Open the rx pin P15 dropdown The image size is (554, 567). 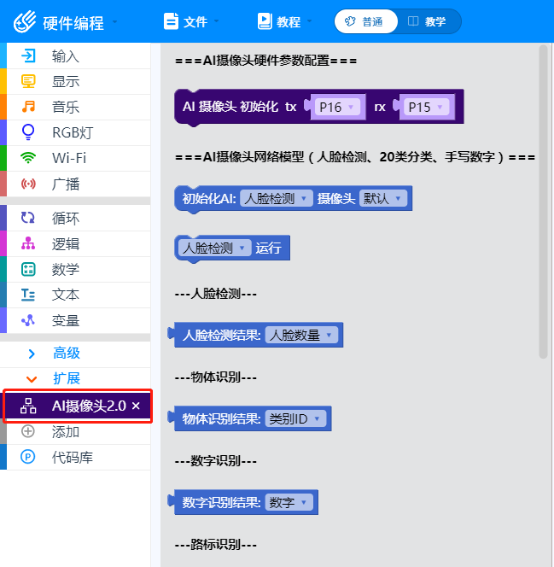[x=426, y=107]
